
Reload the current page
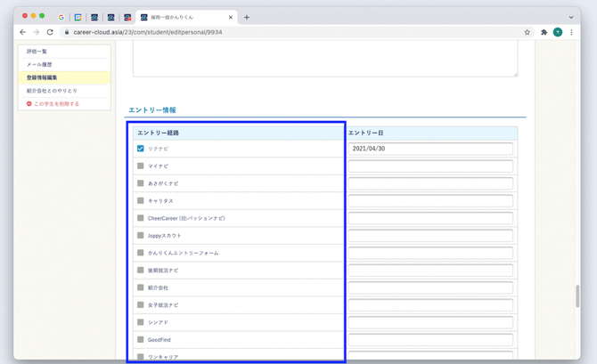click(x=50, y=32)
